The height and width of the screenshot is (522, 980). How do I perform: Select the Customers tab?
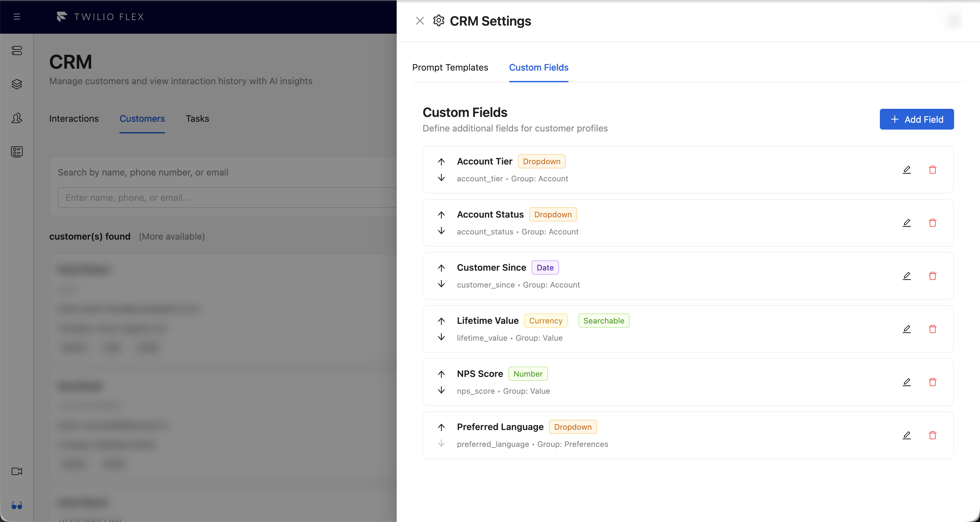[142, 119]
